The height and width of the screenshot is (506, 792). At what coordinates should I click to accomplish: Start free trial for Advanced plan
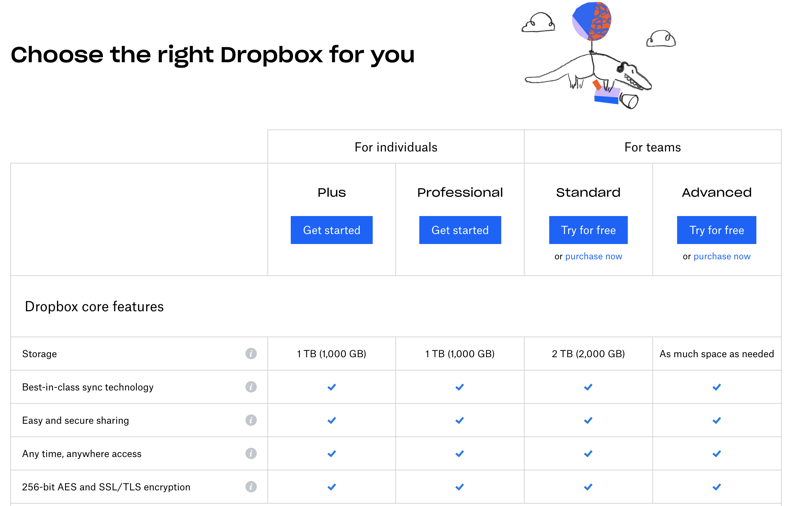[716, 230]
